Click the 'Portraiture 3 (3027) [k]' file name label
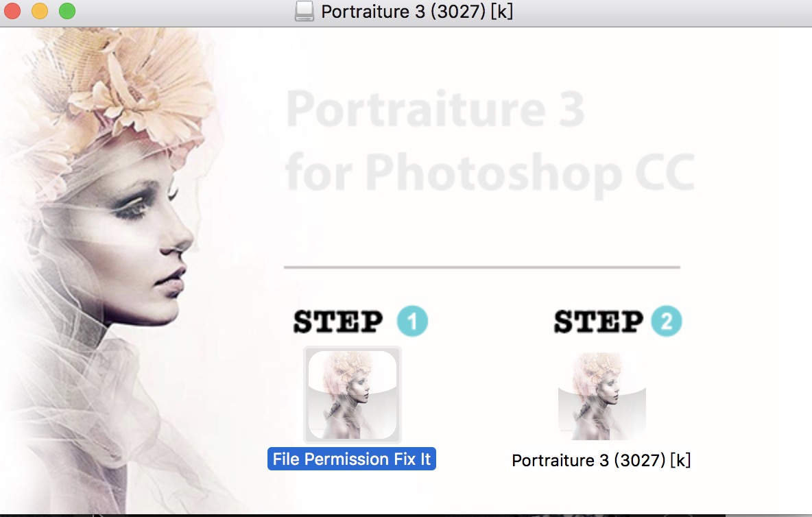 [x=601, y=460]
